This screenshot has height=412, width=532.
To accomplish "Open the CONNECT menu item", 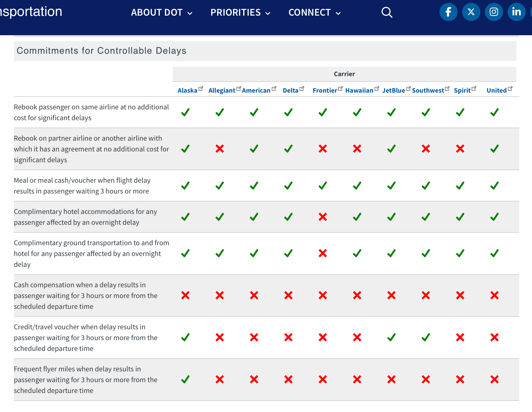I will [309, 13].
